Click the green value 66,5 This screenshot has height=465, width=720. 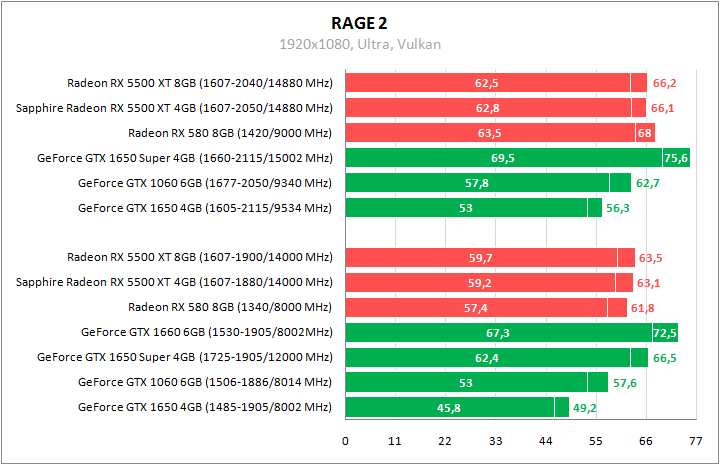click(664, 358)
